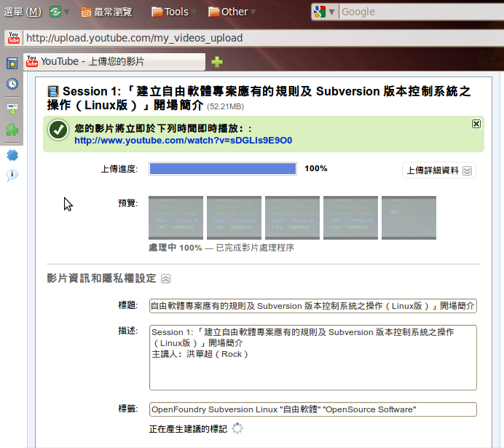Click 最常瀏覽 folder icon
Image resolution: width=504 pixels, height=448 pixels.
pos(86,12)
